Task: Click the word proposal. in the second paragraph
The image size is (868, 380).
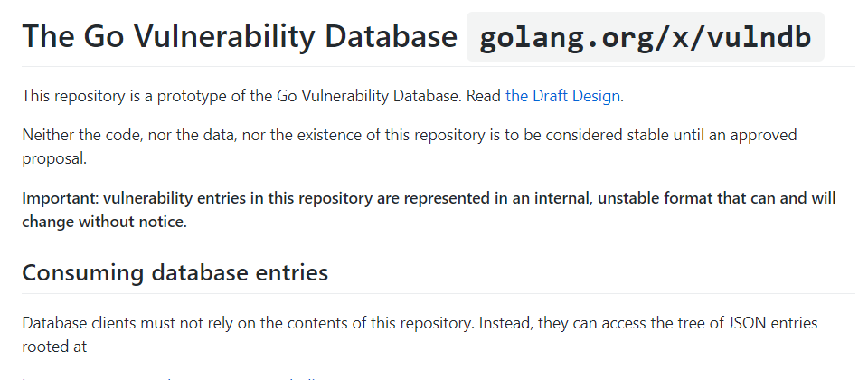Action: (54, 159)
